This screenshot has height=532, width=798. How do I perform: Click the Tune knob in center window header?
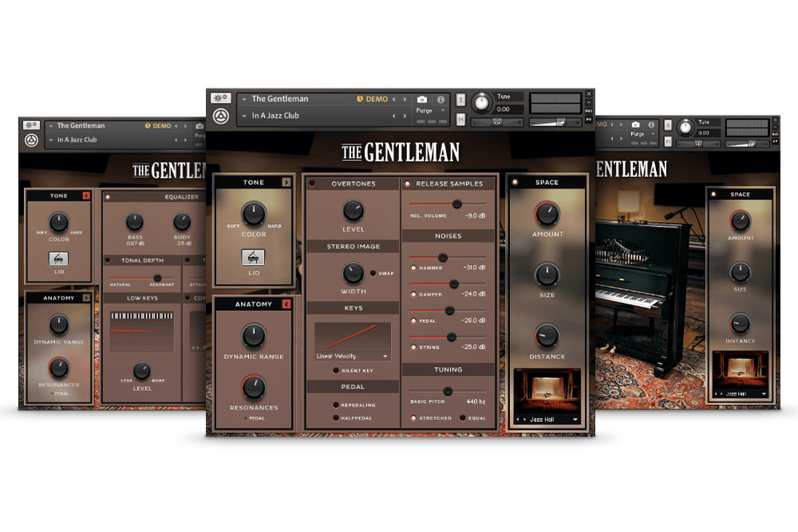coord(481,103)
